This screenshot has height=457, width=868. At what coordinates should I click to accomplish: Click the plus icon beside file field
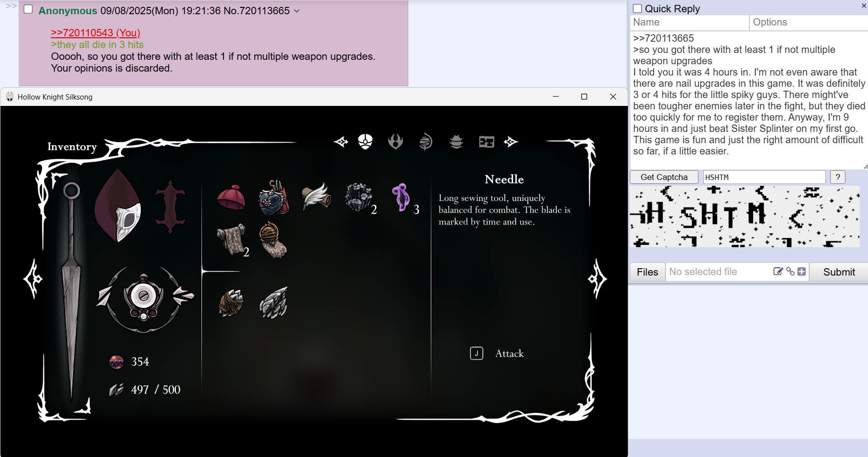click(x=802, y=272)
